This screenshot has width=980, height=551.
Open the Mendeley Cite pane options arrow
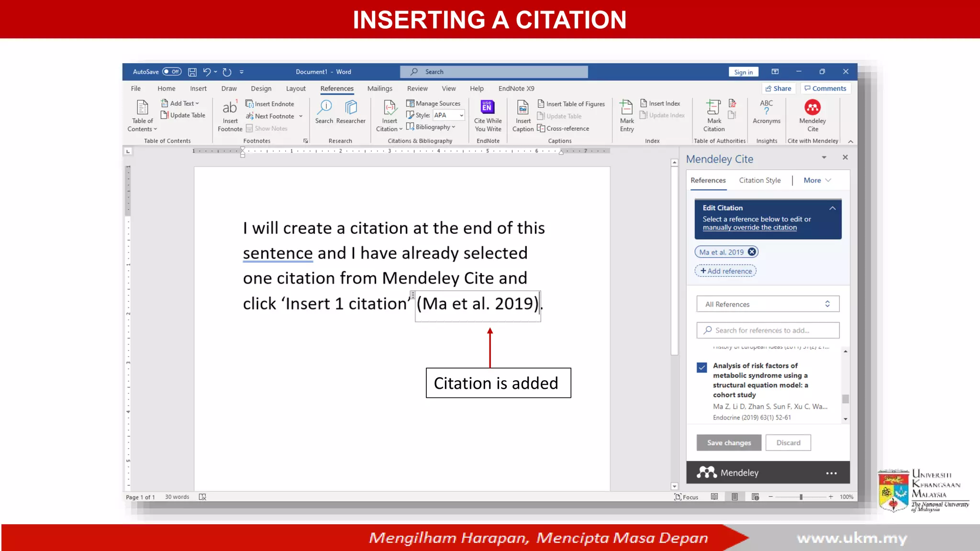[x=824, y=157]
